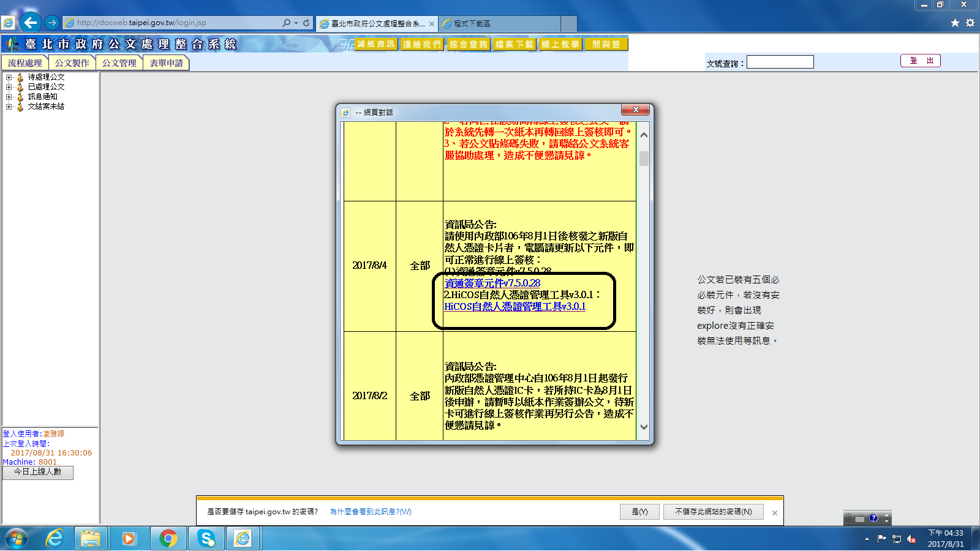Click the 文結案未結 folder icon
The width and height of the screenshot is (980, 551).
20,107
